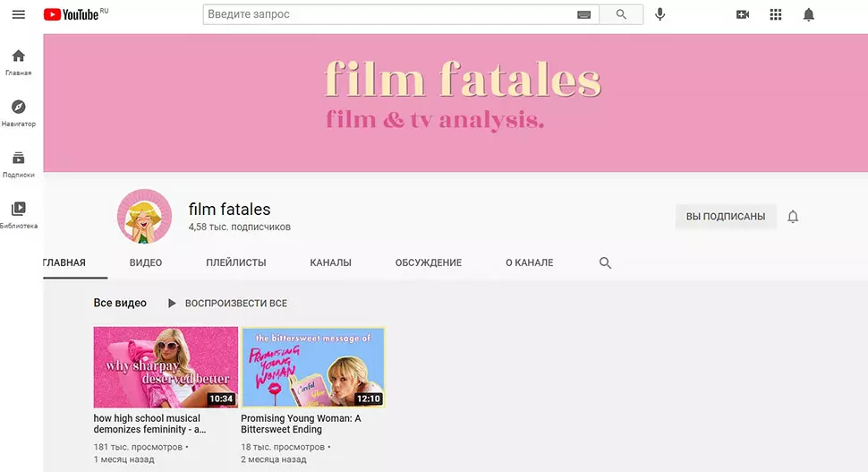Click the 18 тыс. просмотров text

(283, 447)
